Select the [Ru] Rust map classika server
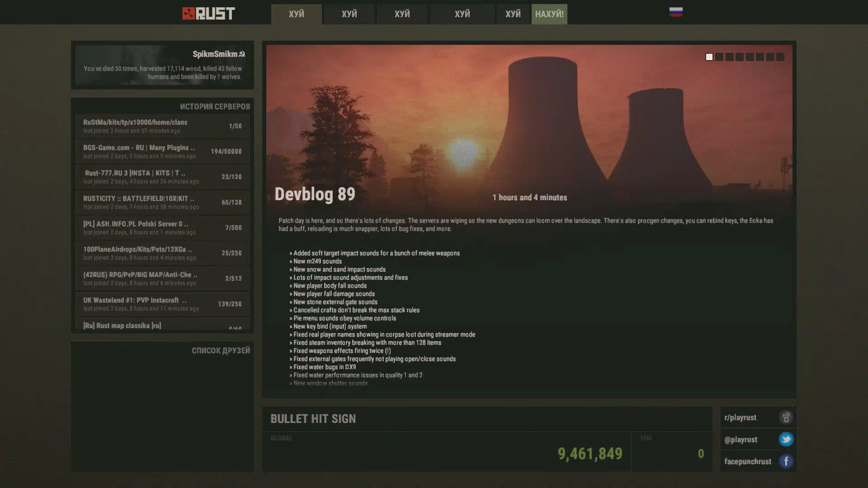Screen dimensions: 868x488 pos(162,324)
